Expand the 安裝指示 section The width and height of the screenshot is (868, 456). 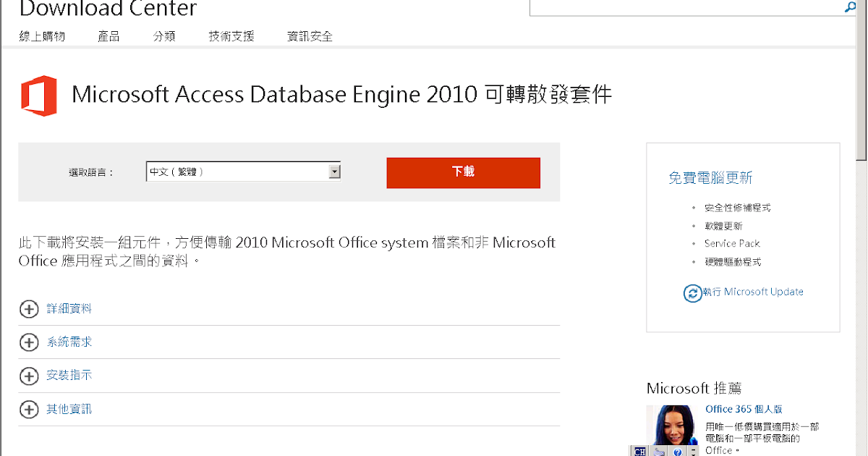(69, 375)
